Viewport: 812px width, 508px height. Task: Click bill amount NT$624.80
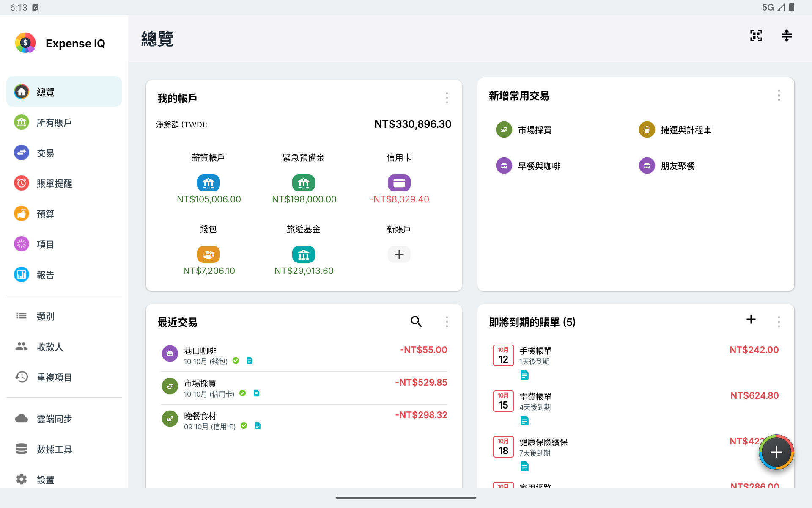click(x=754, y=395)
